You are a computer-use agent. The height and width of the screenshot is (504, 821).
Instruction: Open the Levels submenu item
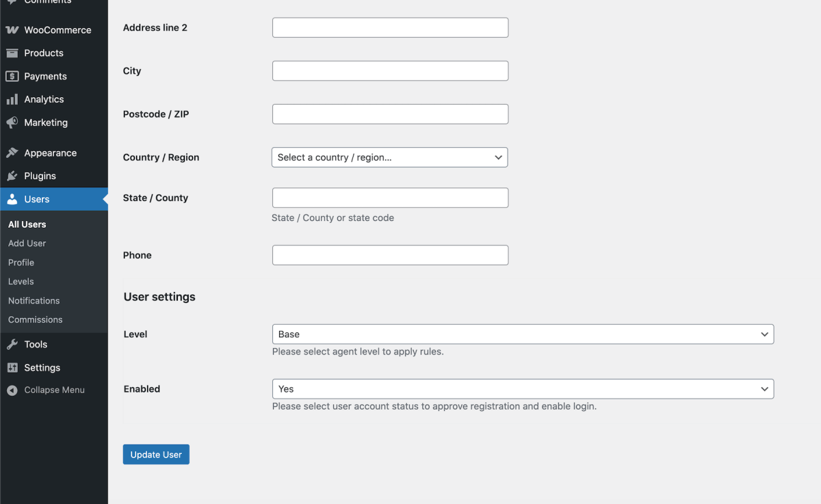coord(21,282)
